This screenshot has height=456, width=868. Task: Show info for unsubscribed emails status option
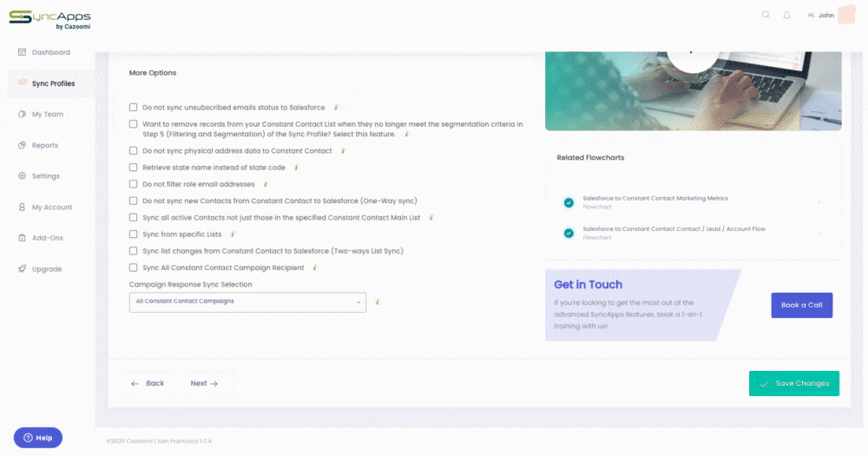336,108
